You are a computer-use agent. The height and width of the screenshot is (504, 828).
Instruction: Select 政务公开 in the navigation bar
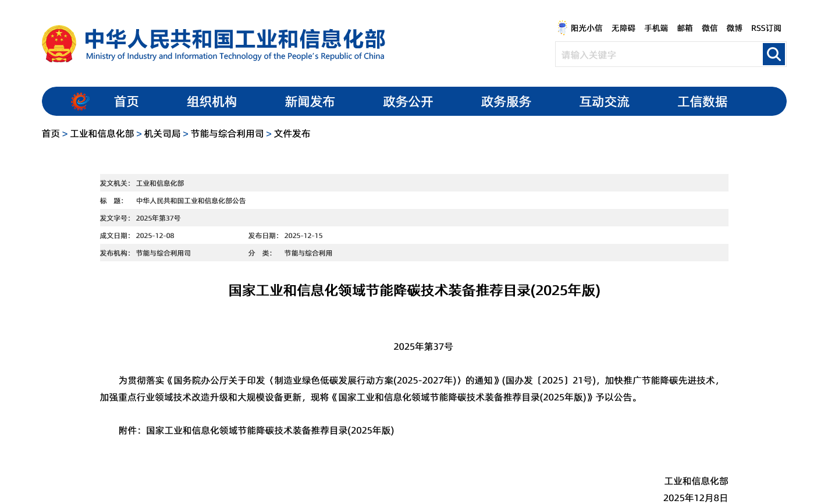click(x=408, y=101)
